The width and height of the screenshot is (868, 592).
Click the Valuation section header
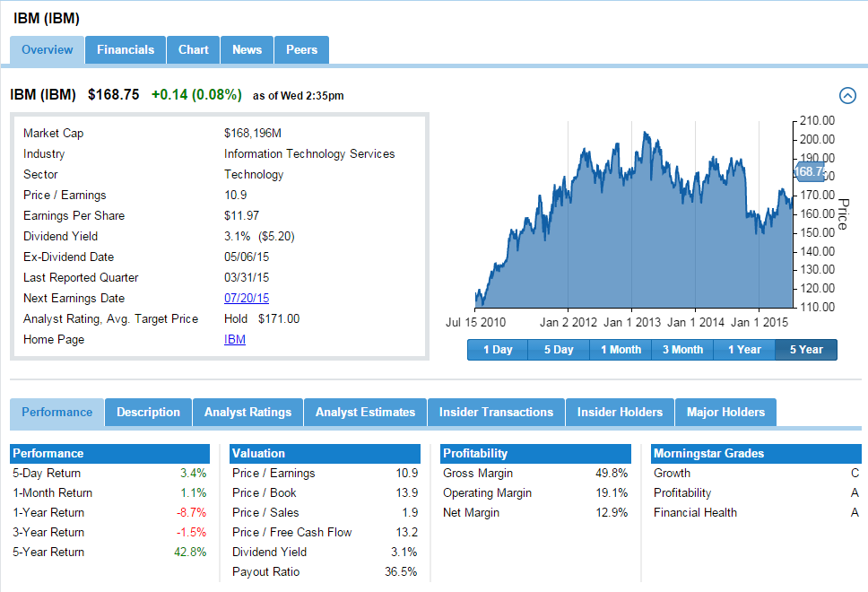325,454
